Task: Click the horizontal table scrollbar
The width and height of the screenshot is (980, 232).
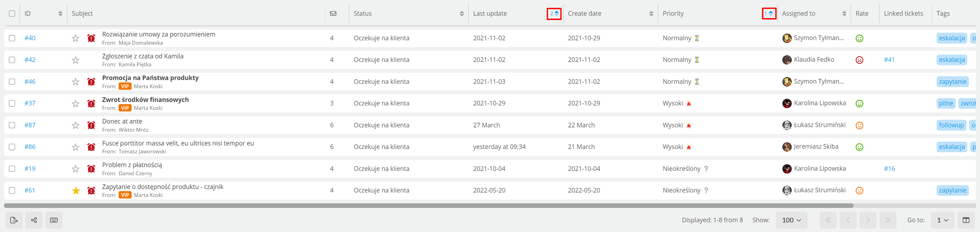Action: tap(429, 206)
